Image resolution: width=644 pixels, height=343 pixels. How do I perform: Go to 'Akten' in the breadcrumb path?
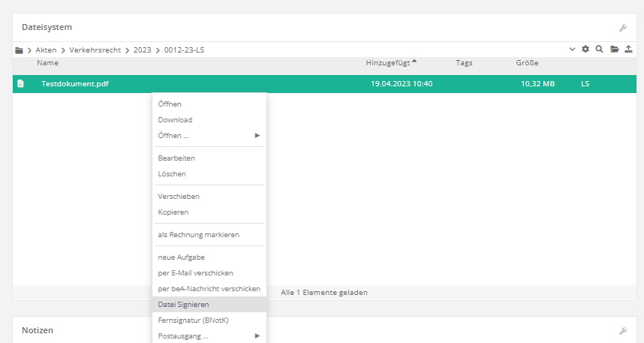pyautogui.click(x=46, y=50)
